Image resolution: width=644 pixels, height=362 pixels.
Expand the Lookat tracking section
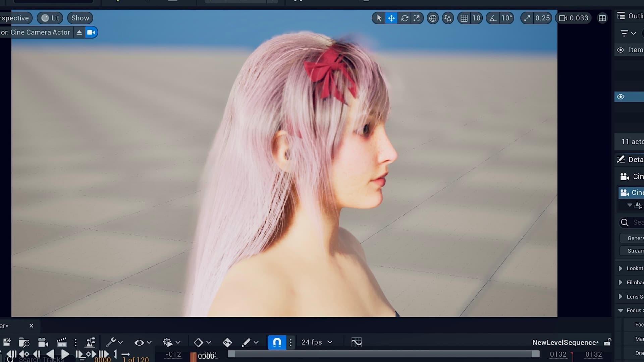pyautogui.click(x=621, y=268)
